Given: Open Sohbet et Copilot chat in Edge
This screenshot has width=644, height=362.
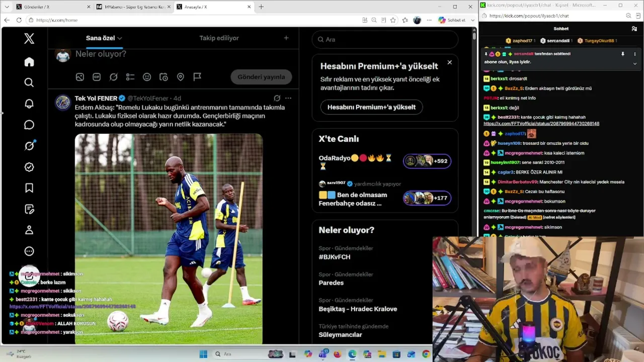Looking at the screenshot, I should (451, 20).
